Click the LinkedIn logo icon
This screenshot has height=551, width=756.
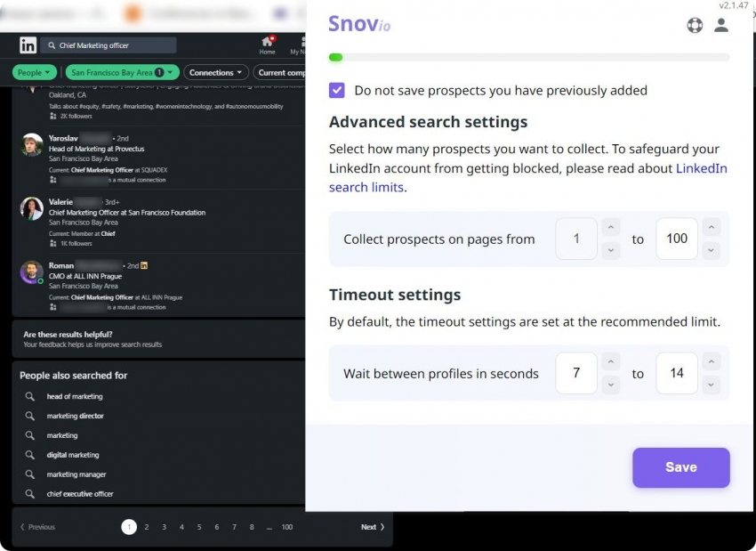point(28,45)
